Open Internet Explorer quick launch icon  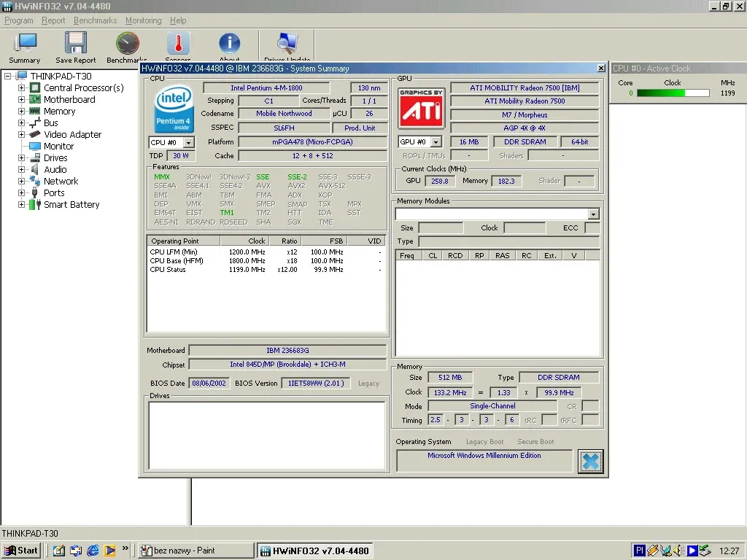(93, 551)
